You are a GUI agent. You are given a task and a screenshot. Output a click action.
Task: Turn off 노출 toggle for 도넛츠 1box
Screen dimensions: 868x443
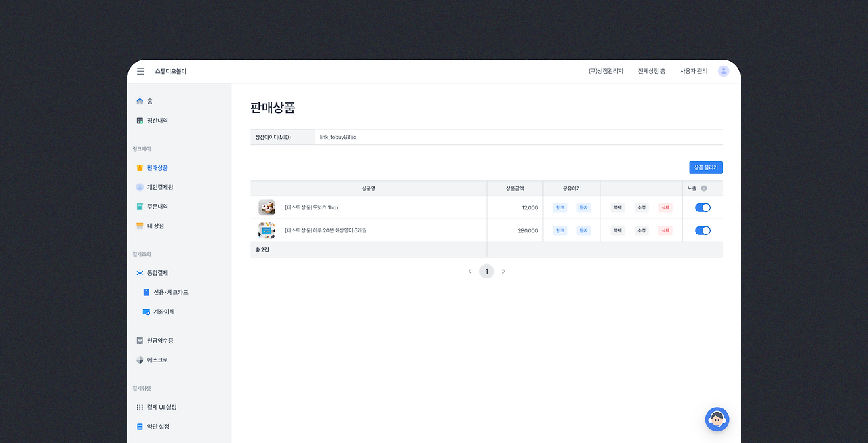pos(703,208)
